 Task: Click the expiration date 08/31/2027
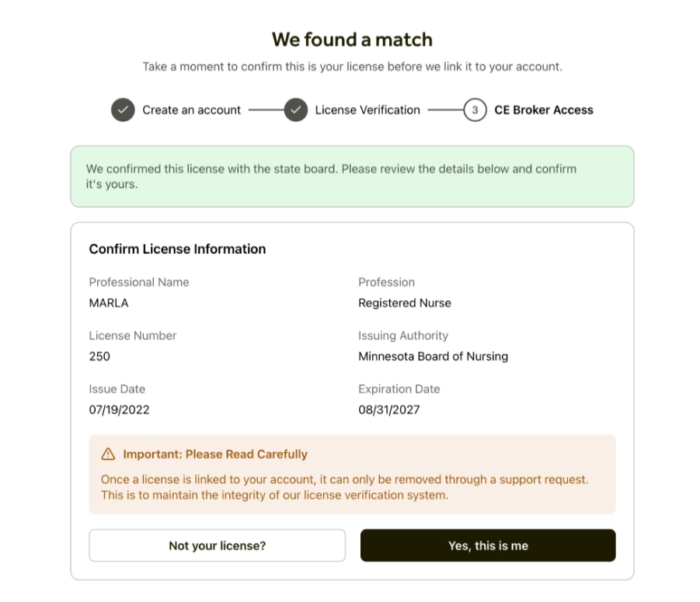click(x=388, y=409)
